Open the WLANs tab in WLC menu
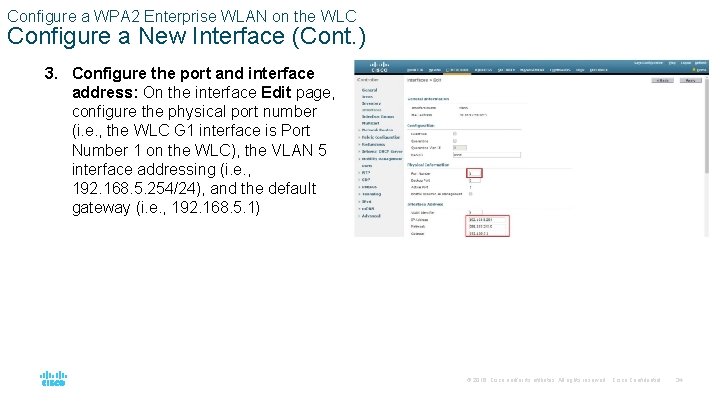The height and width of the screenshot is (405, 720). pos(435,70)
